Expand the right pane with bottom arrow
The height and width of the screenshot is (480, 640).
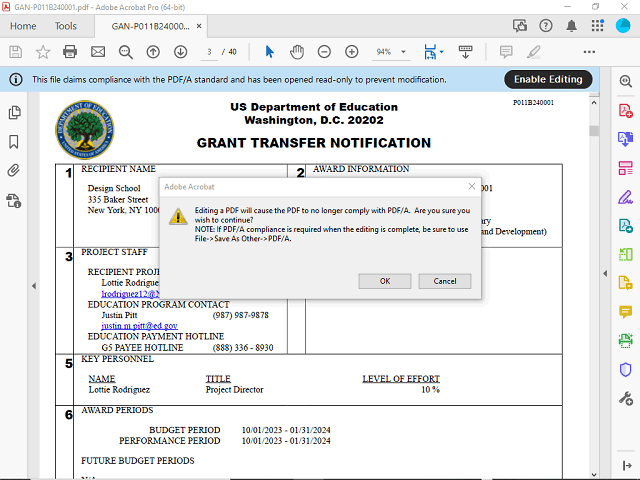click(x=627, y=465)
